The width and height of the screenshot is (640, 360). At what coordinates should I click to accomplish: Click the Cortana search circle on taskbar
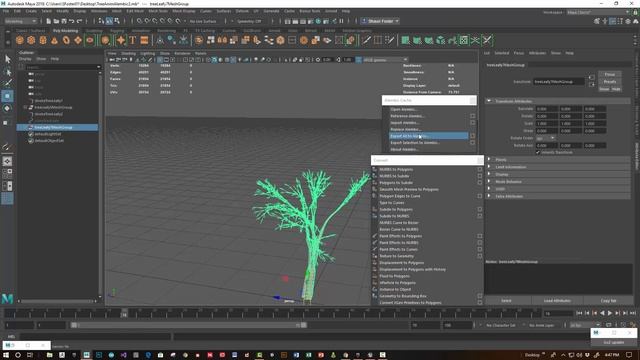[x=18, y=355]
